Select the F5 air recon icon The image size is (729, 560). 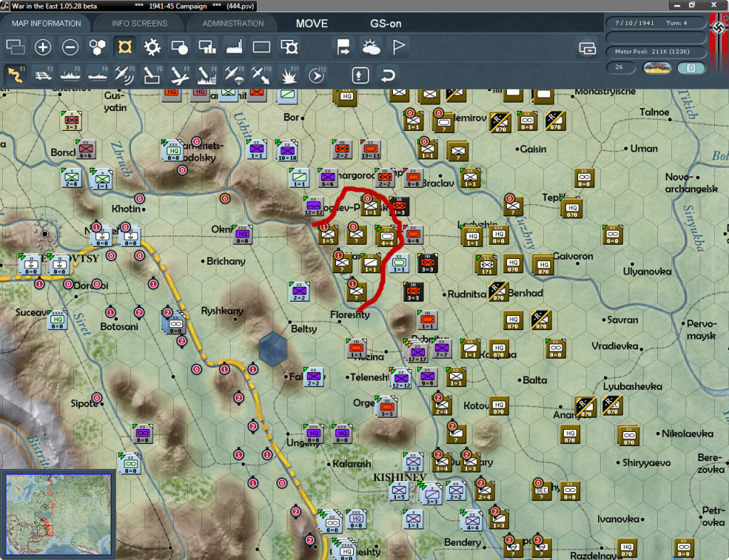pyautogui.click(x=125, y=75)
